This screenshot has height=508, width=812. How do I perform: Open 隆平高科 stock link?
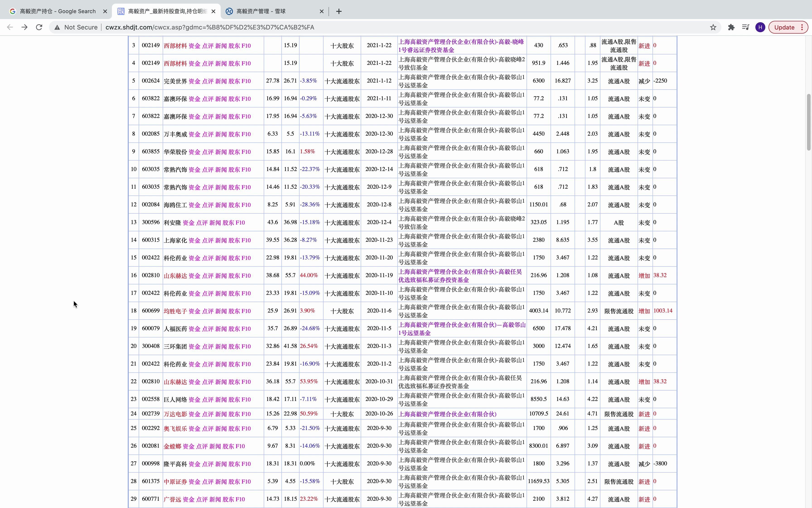(175, 464)
